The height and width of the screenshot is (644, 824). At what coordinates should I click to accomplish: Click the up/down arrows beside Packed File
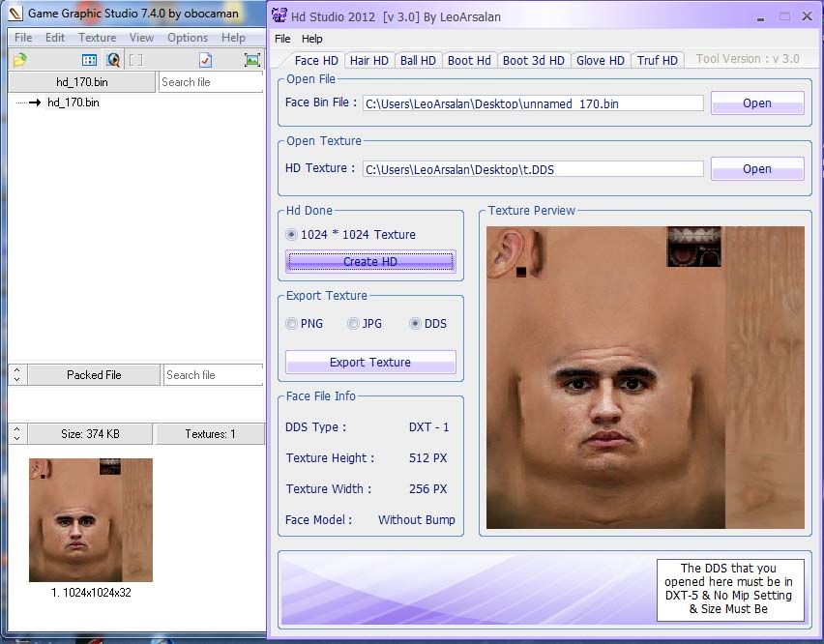tap(16, 375)
